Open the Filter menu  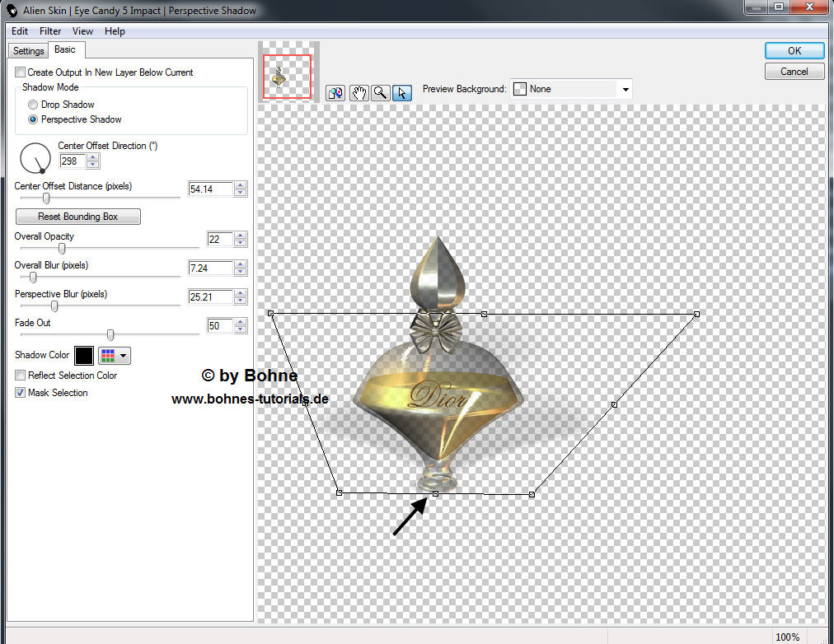tap(50, 31)
